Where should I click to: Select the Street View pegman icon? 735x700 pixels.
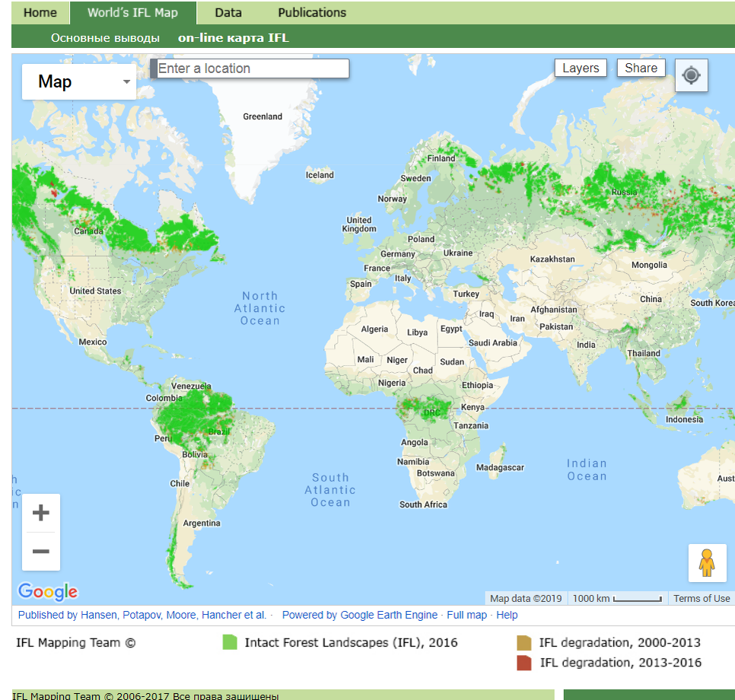(707, 562)
